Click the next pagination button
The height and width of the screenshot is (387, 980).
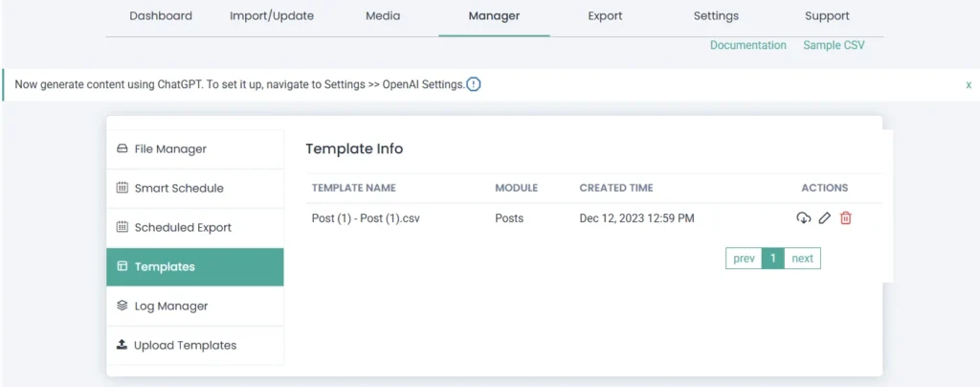coord(802,259)
